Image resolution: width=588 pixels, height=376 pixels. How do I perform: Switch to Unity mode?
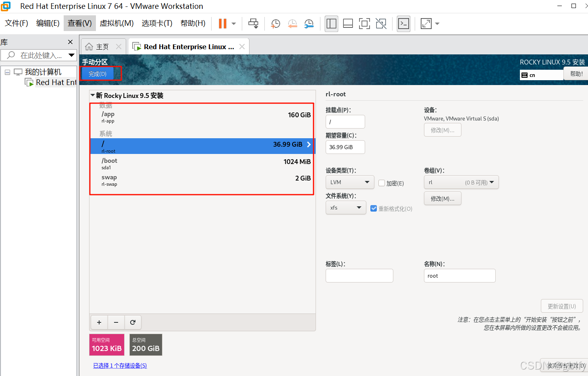coord(381,24)
